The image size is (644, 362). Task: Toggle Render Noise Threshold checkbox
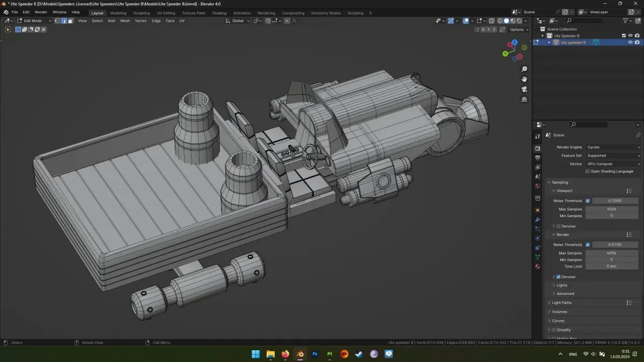pyautogui.click(x=588, y=245)
